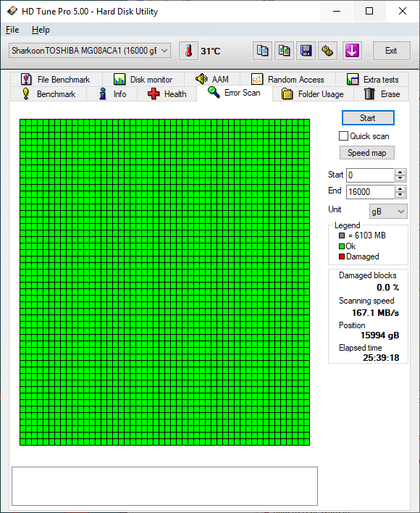Open the Speed map
This screenshot has width=420, height=513.
click(366, 153)
